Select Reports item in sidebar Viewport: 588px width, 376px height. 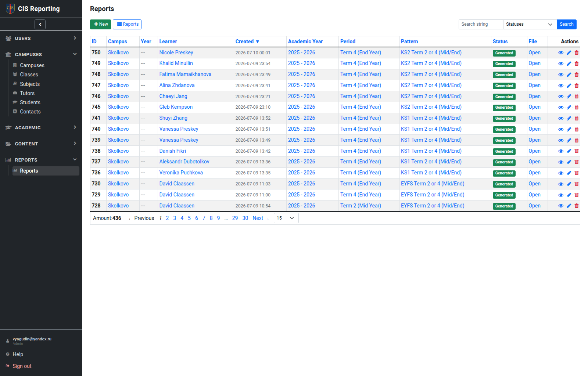pos(46,171)
